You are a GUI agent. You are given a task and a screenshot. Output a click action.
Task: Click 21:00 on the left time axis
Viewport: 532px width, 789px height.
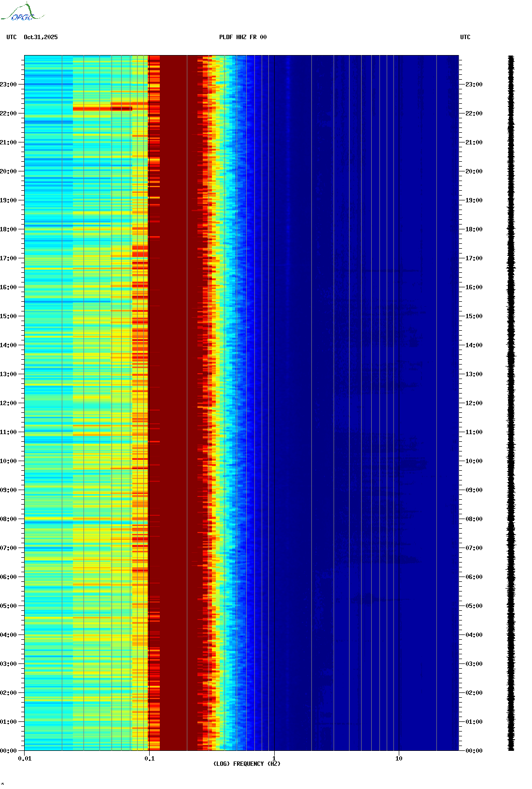[x=8, y=142]
